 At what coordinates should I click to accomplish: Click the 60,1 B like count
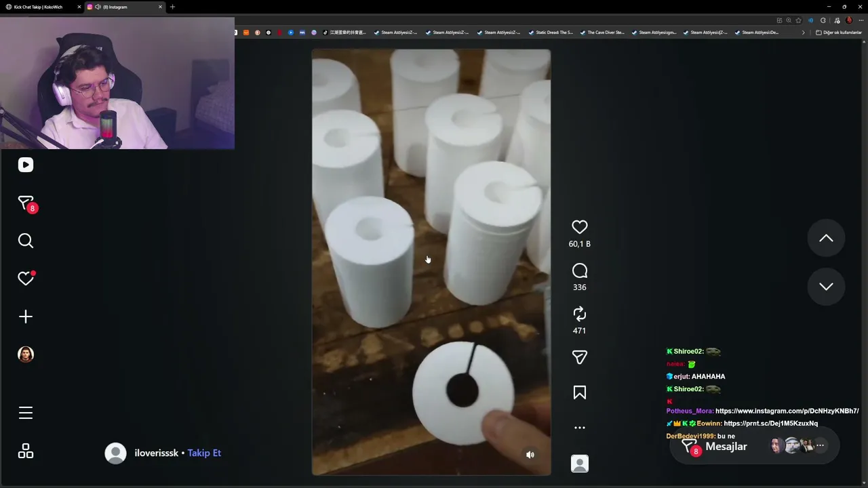[580, 244]
